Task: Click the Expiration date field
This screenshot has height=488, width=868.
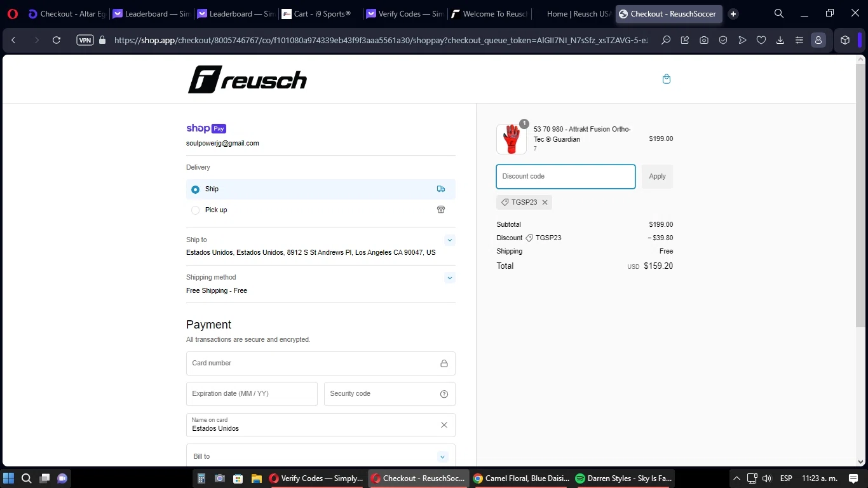Action: click(252, 394)
